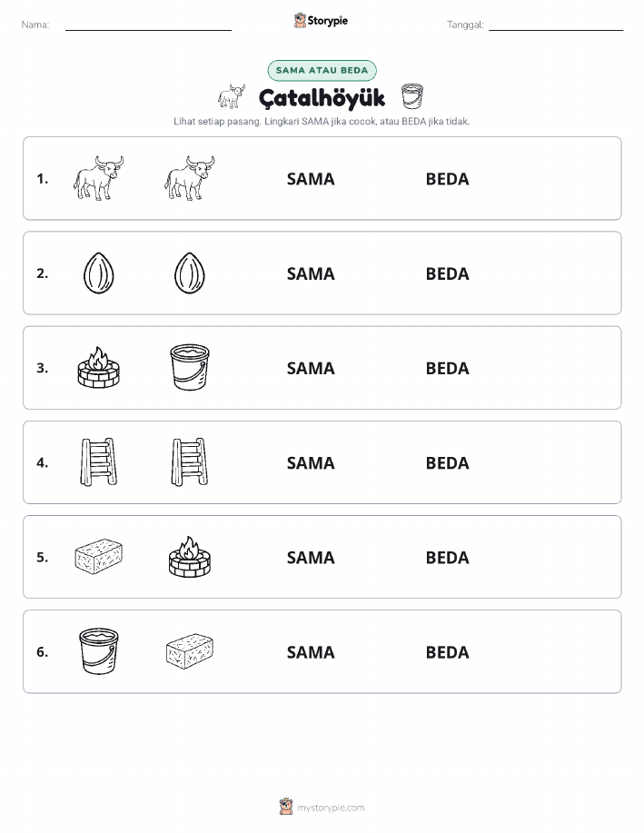The image size is (644, 833).
Task: Click the mud brick icon in row 5
Action: click(99, 556)
